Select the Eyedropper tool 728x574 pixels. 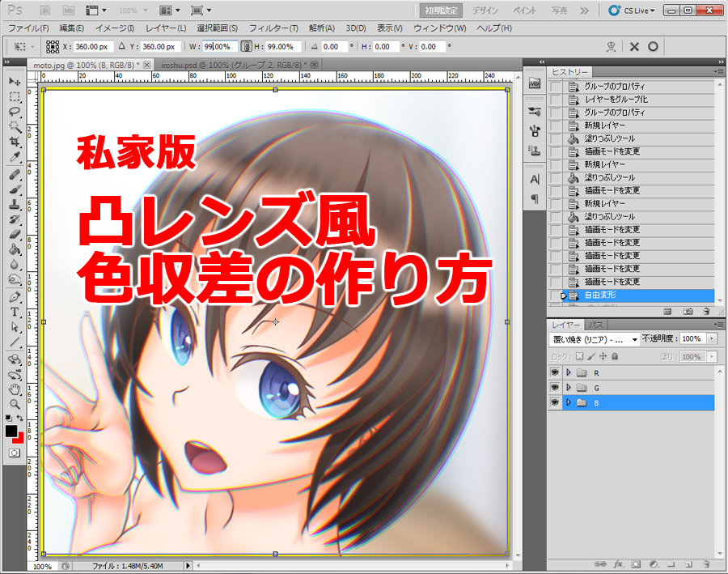coord(15,156)
